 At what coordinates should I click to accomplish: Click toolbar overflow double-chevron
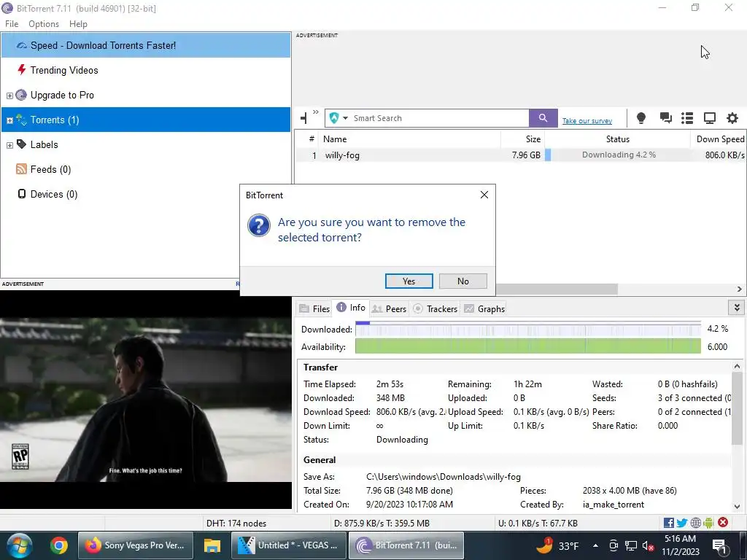pos(315,112)
